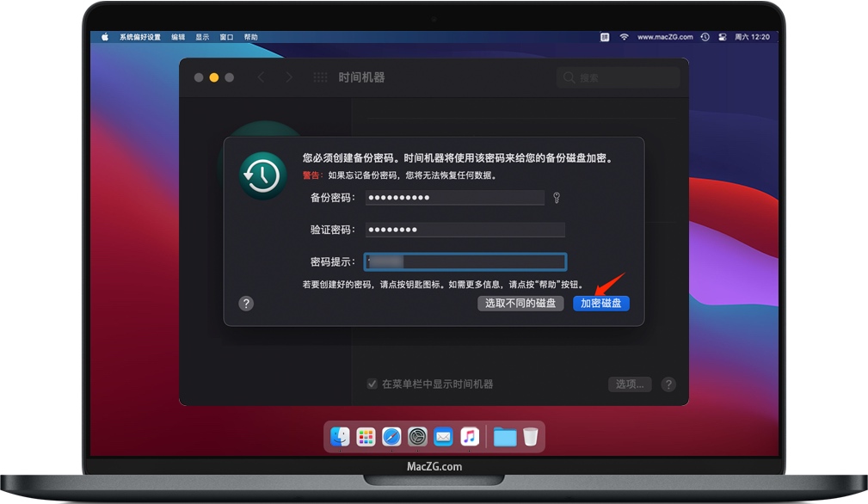Check 在菜单栏中显示时间机器 option

(x=372, y=384)
